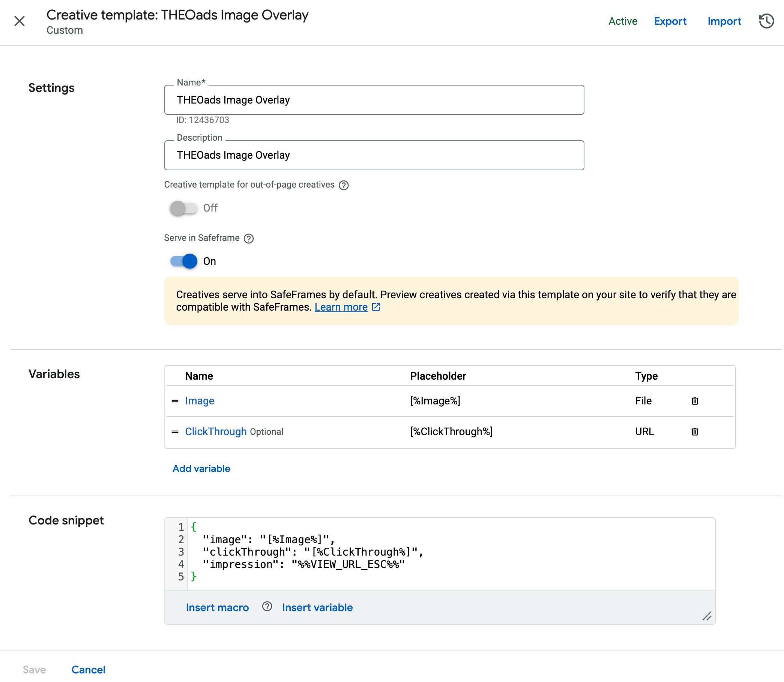The image size is (784, 682).
Task: Click the Name column header
Action: click(x=199, y=376)
